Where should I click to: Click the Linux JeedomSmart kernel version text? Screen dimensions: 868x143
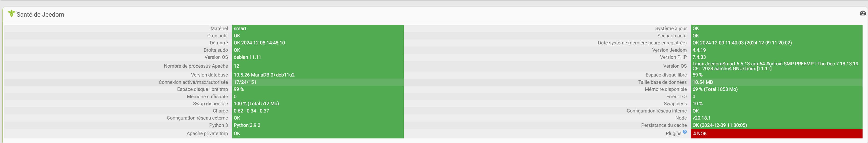(775, 66)
